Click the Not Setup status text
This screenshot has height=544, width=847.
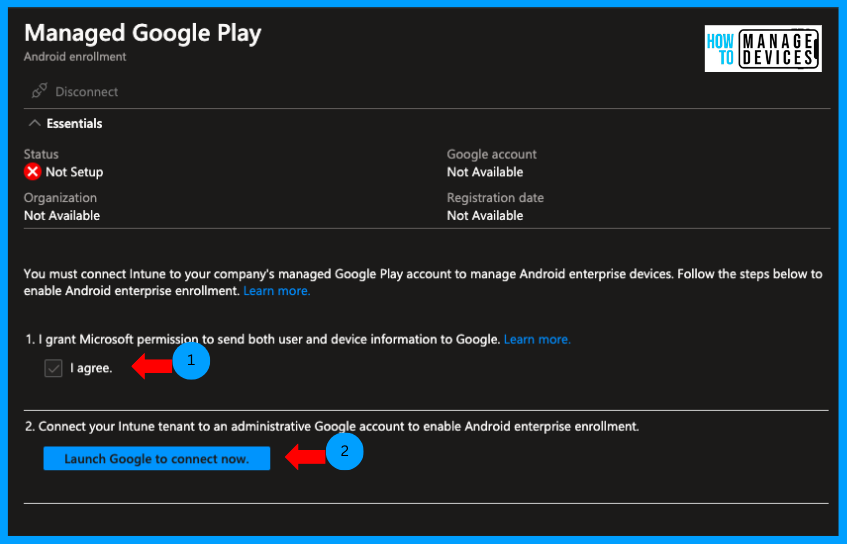coord(74,172)
